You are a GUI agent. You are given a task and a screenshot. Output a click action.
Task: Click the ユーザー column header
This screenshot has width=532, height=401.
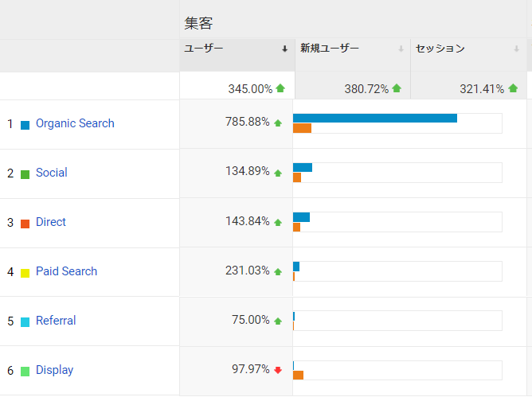(204, 49)
